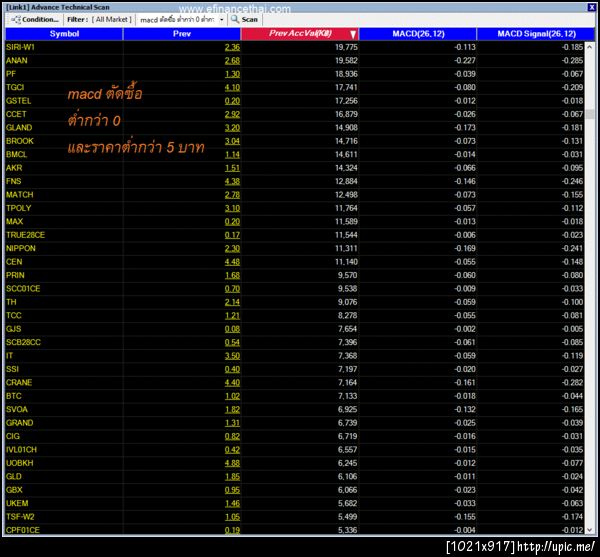Select the SSI symbol
Screen dimensions: 600x557
click(x=12, y=369)
